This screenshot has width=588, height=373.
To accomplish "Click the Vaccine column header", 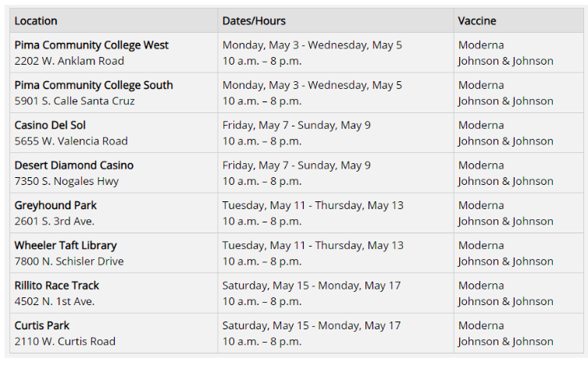I will tap(477, 21).
